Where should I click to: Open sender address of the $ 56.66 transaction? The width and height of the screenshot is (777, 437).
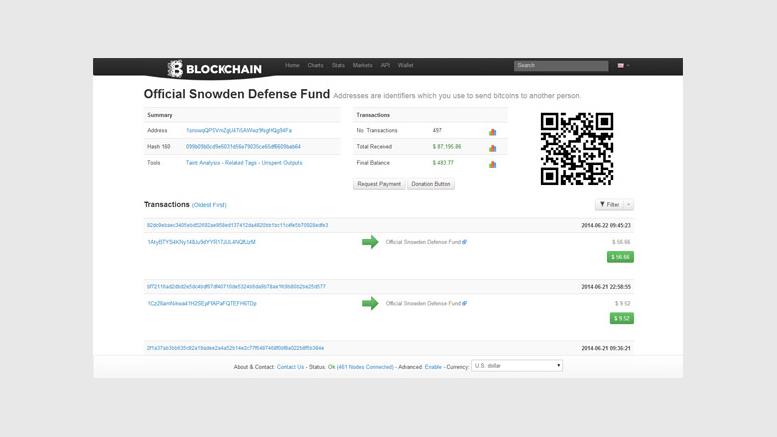coord(202,242)
